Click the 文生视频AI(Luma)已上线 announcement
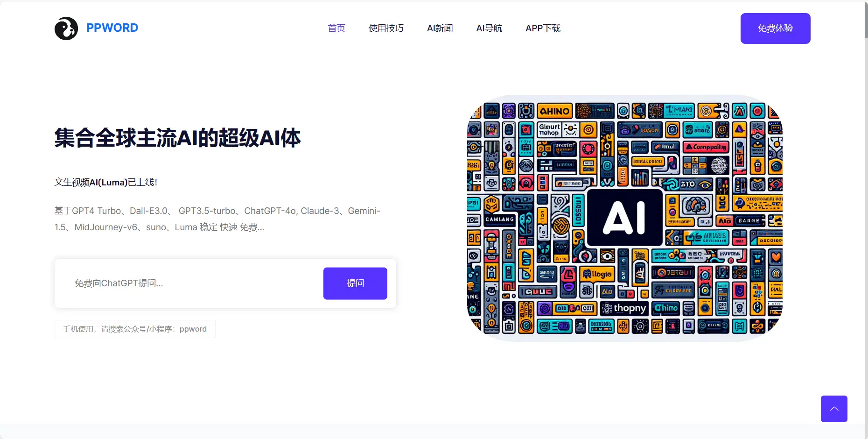The width and height of the screenshot is (868, 439). pyautogui.click(x=106, y=183)
